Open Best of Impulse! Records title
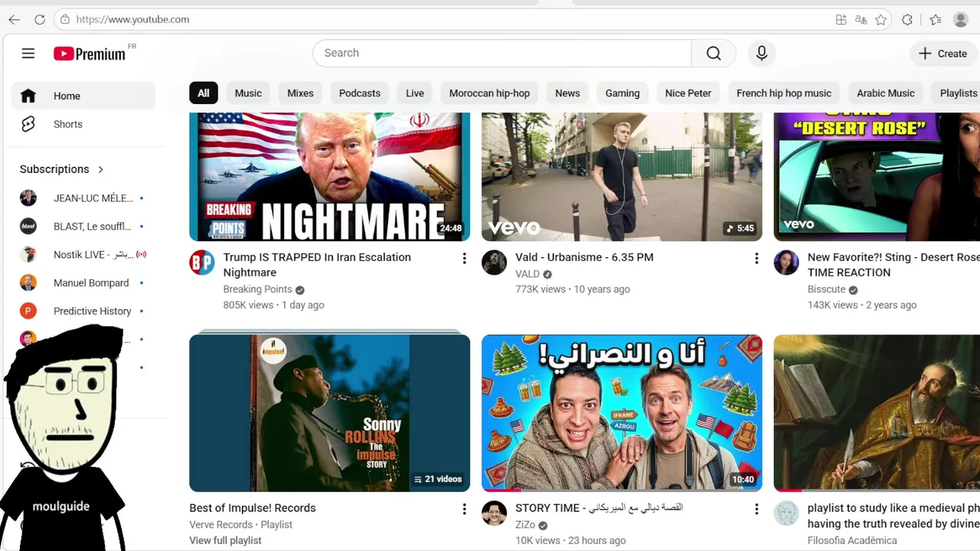The image size is (980, 551). click(253, 508)
